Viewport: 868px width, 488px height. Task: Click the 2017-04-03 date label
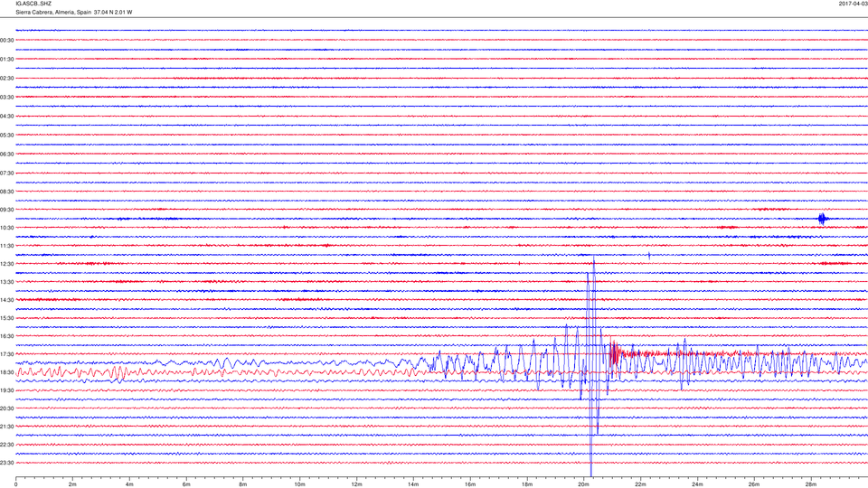[853, 4]
